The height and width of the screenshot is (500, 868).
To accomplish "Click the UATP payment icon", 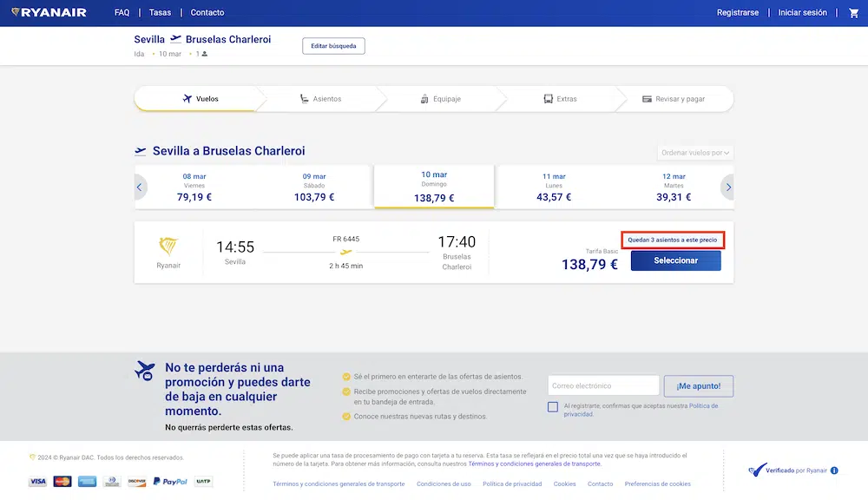I will tap(203, 481).
